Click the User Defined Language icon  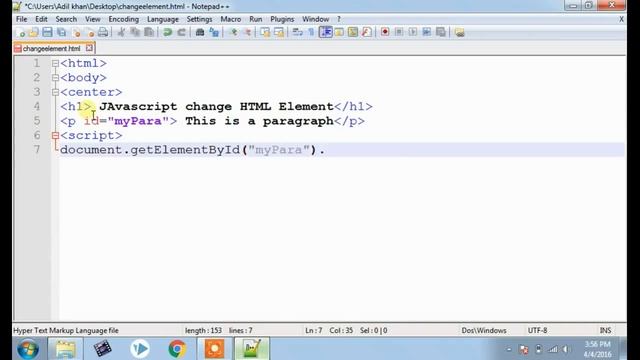[x=339, y=32]
